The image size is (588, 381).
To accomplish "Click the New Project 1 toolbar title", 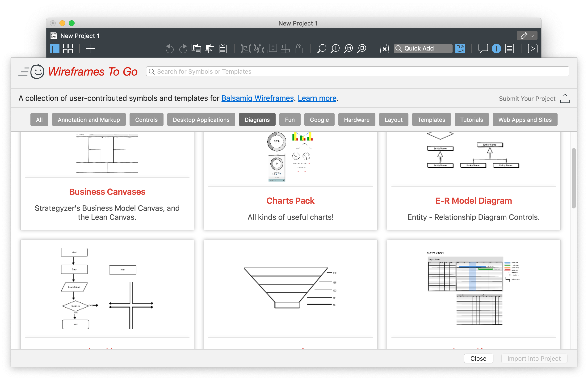I will [80, 36].
